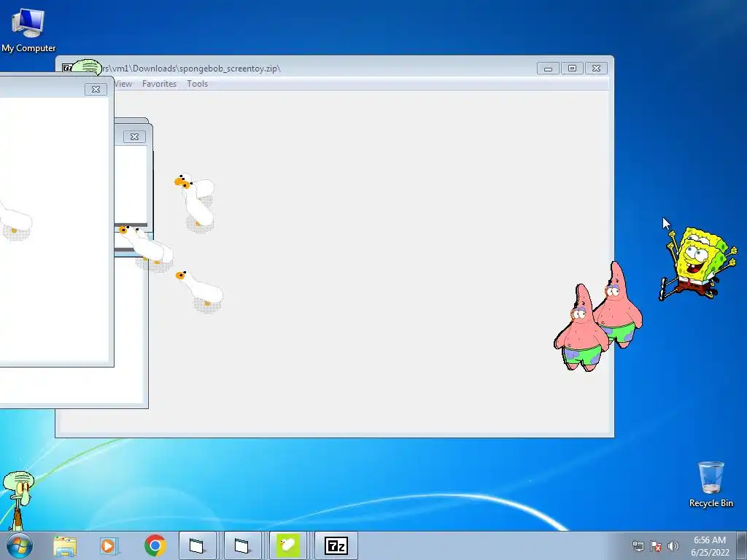Image resolution: width=747 pixels, height=560 pixels.
Task: Open the Action Center flag icon
Action: [x=656, y=546]
